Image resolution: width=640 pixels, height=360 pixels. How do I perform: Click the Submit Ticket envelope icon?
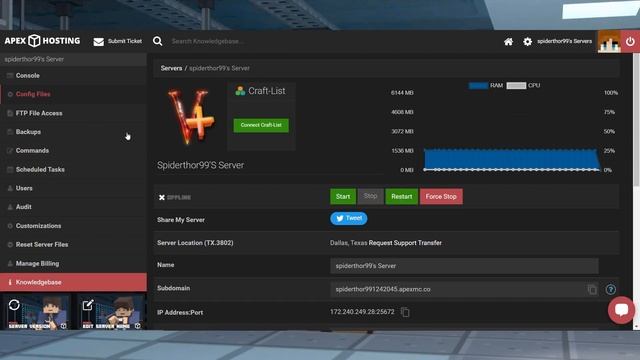(x=98, y=42)
